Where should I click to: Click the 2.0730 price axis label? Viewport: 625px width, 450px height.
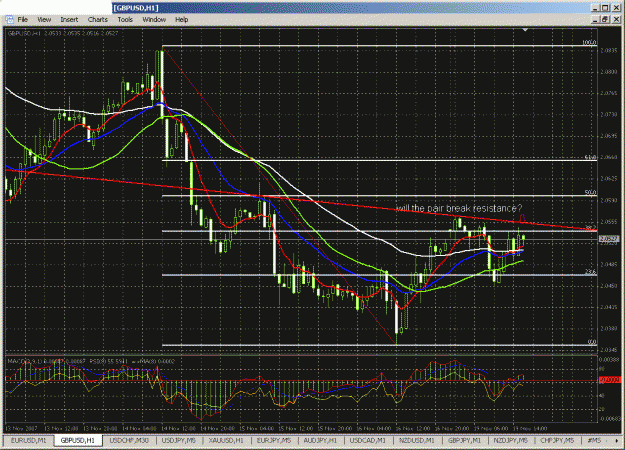pyautogui.click(x=609, y=114)
